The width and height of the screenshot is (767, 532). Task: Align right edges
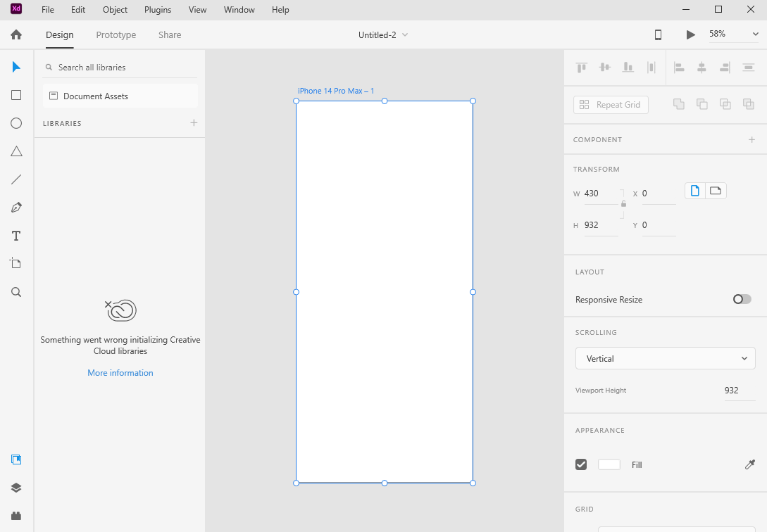click(725, 68)
